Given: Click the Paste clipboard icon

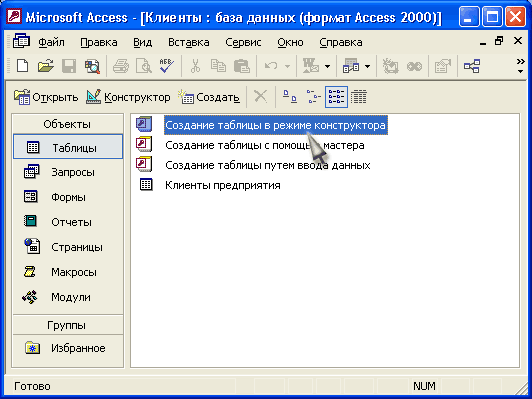Looking at the screenshot, I should click(x=242, y=65).
